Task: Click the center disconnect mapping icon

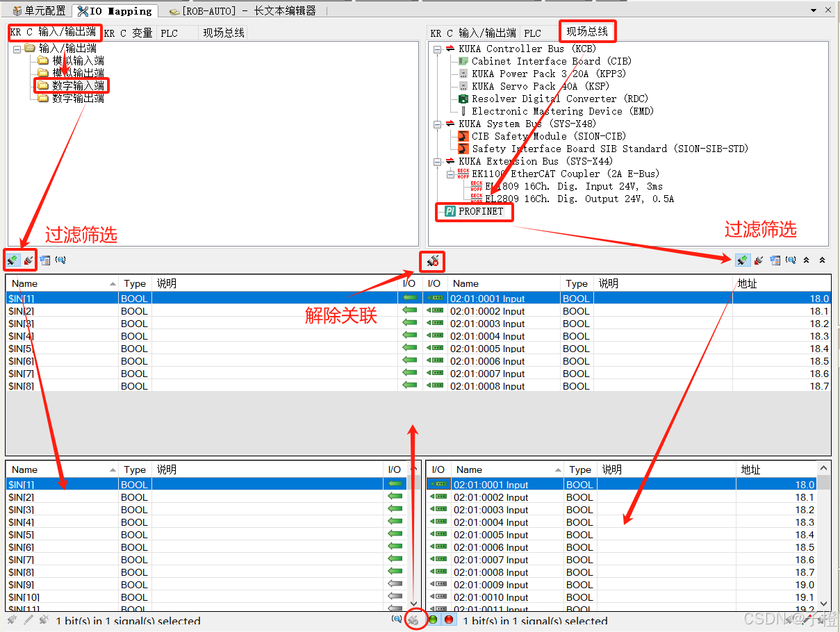Action: tap(432, 261)
